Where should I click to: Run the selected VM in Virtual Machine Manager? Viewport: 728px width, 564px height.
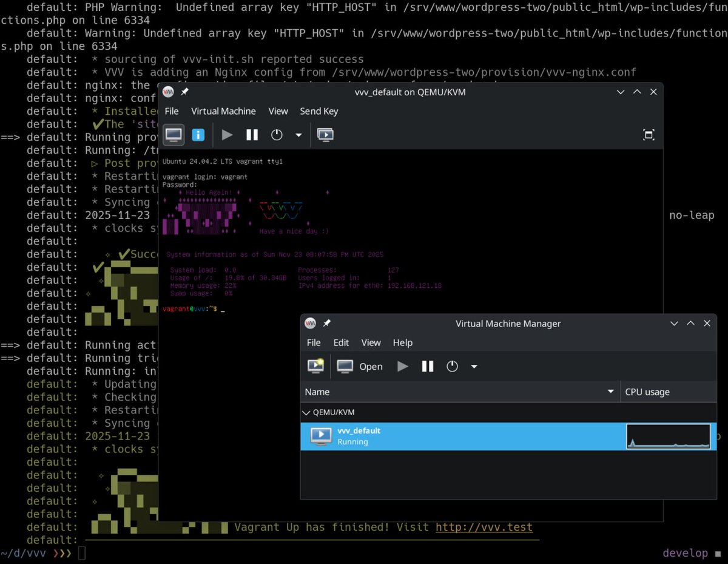tap(403, 366)
